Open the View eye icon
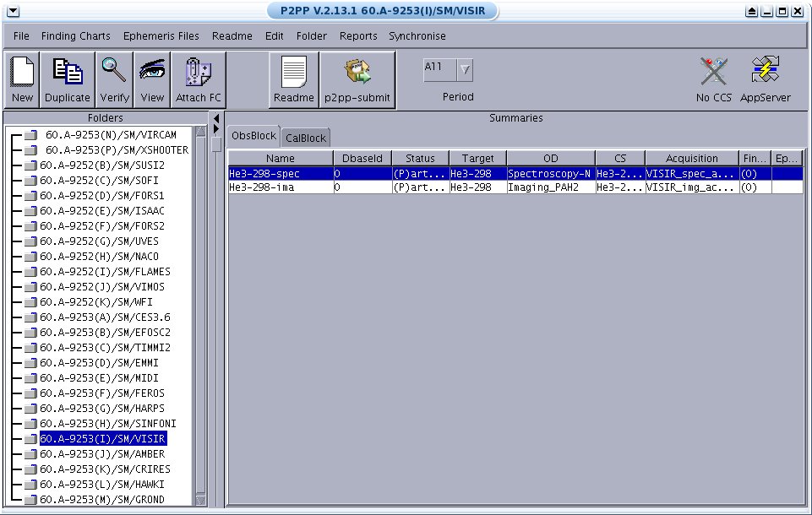Image resolution: width=812 pixels, height=515 pixels. (x=152, y=80)
